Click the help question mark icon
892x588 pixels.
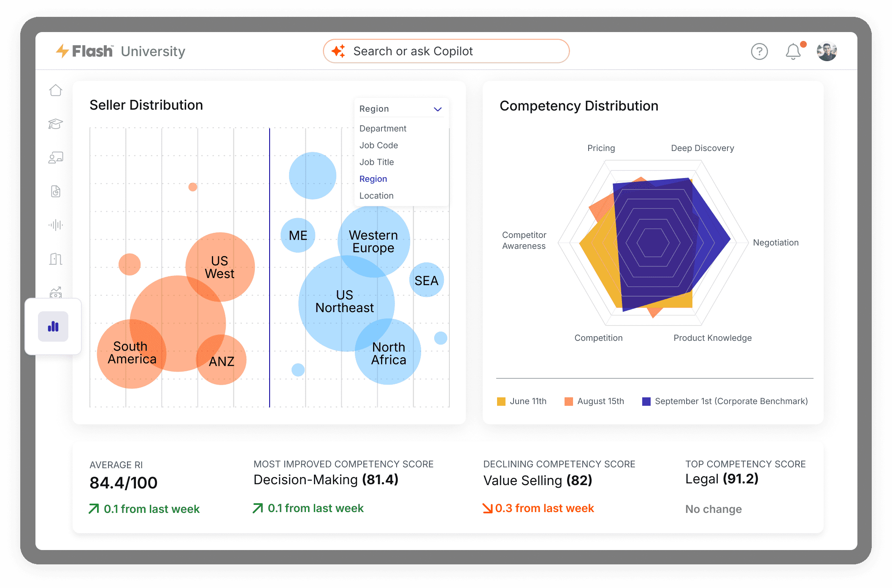(x=759, y=51)
